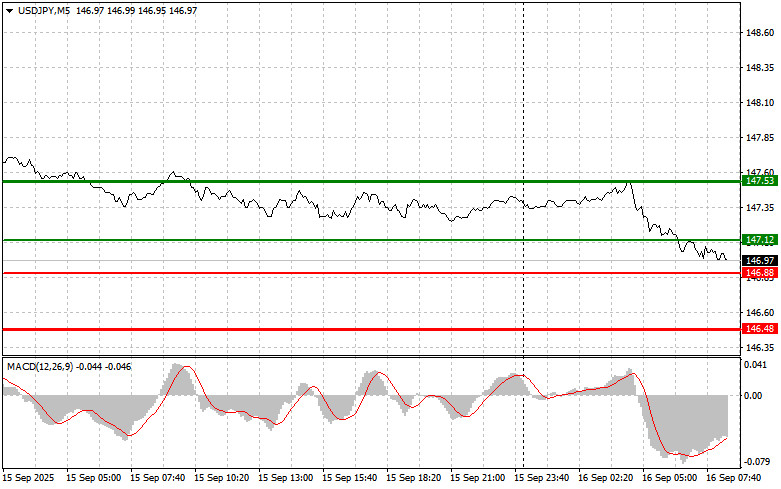Click the 148.60 price scale label
Viewport: 781px width, 489px height.
tap(759, 33)
